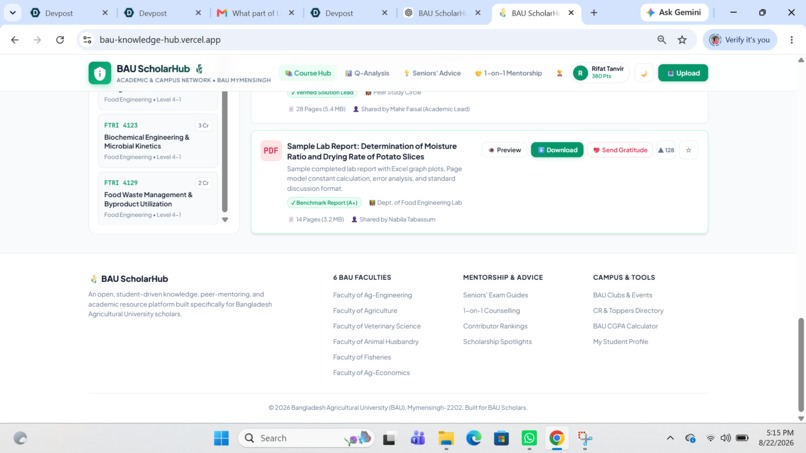Open WhatsApp from the taskbar

tap(529, 438)
